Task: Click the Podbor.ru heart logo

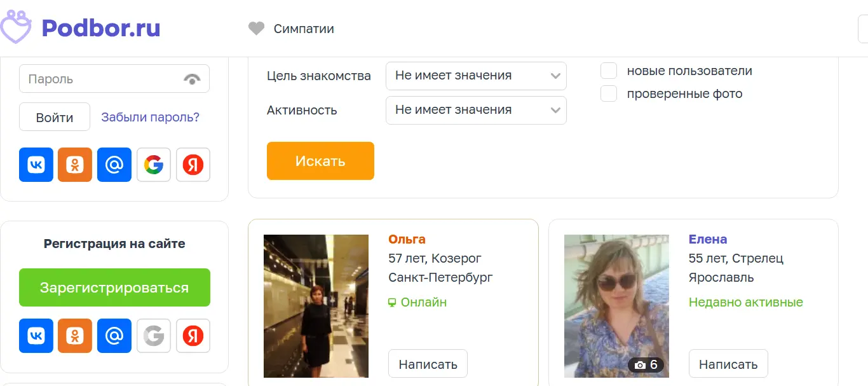Action: (x=15, y=27)
